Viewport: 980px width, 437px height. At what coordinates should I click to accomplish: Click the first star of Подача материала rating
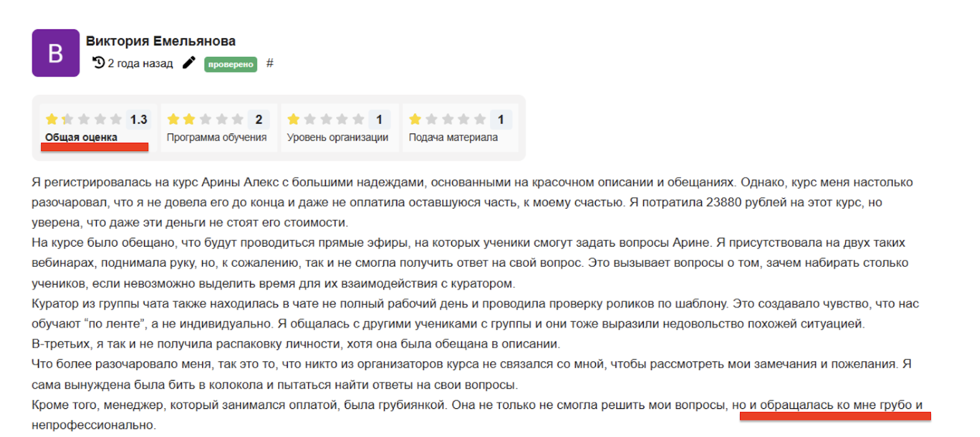coord(415,119)
